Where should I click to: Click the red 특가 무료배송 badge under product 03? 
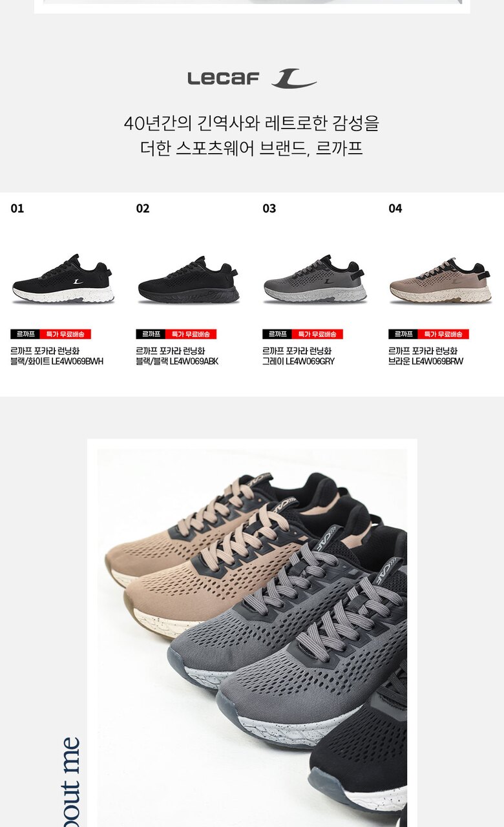point(317,334)
